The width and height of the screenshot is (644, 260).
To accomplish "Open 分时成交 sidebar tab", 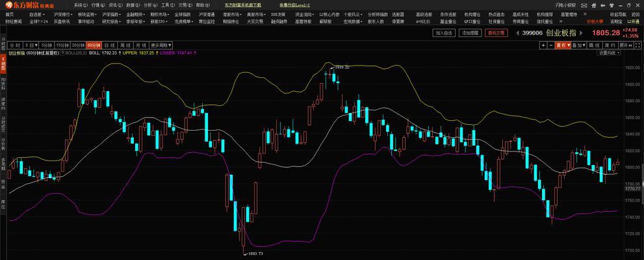I will point(3,124).
